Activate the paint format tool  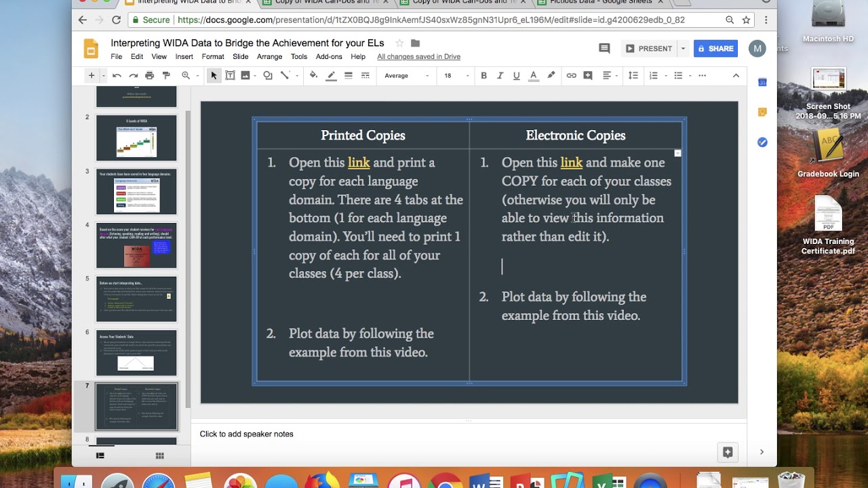click(x=166, y=75)
